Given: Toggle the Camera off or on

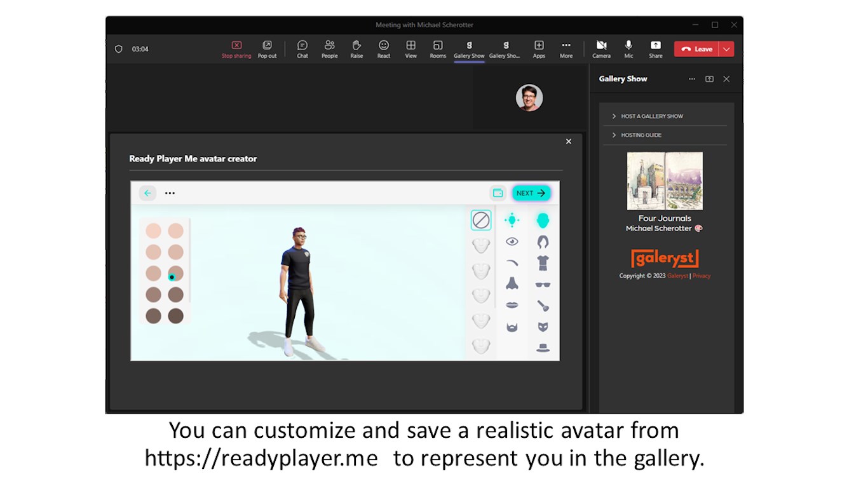Looking at the screenshot, I should pyautogui.click(x=601, y=49).
